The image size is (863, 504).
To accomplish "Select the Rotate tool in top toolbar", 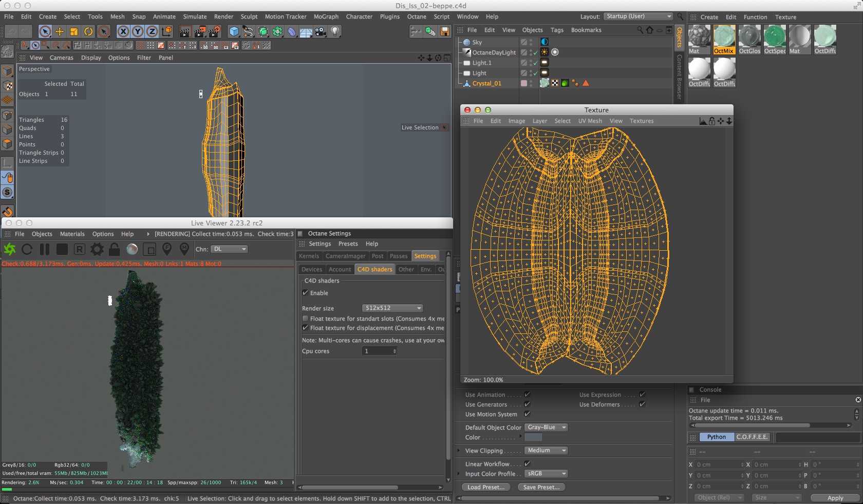I will coord(88,32).
